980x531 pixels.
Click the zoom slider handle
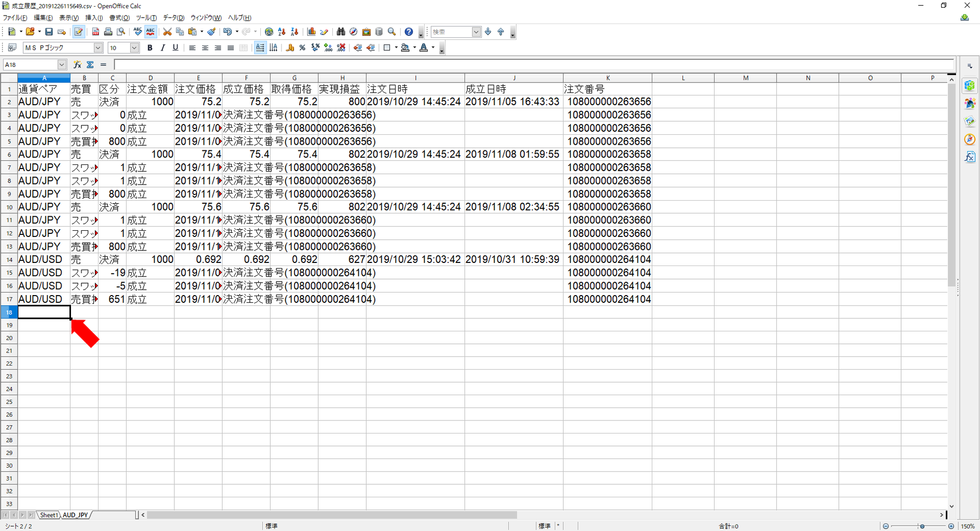[x=922, y=526]
